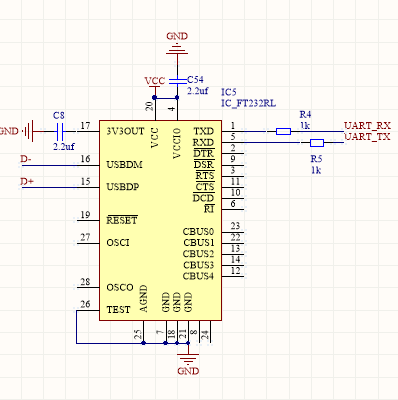Click the UART_RX net label
The image size is (398, 400).
(x=367, y=126)
